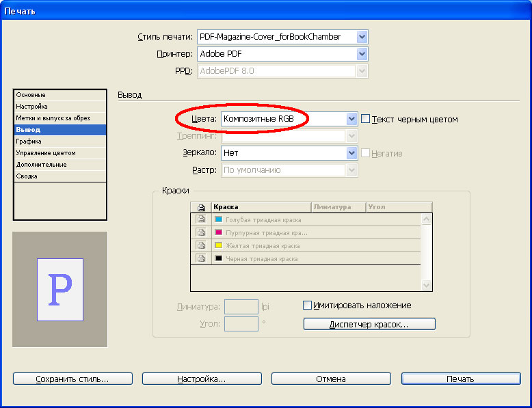Toggle print icon for Голубая триадная краска
532x408 pixels.
(x=201, y=219)
